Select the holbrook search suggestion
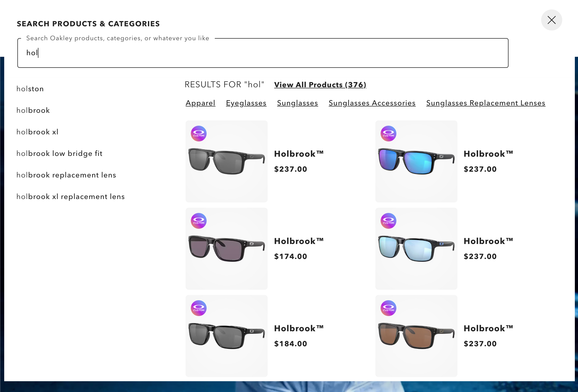The width and height of the screenshot is (578, 392). [x=33, y=110]
